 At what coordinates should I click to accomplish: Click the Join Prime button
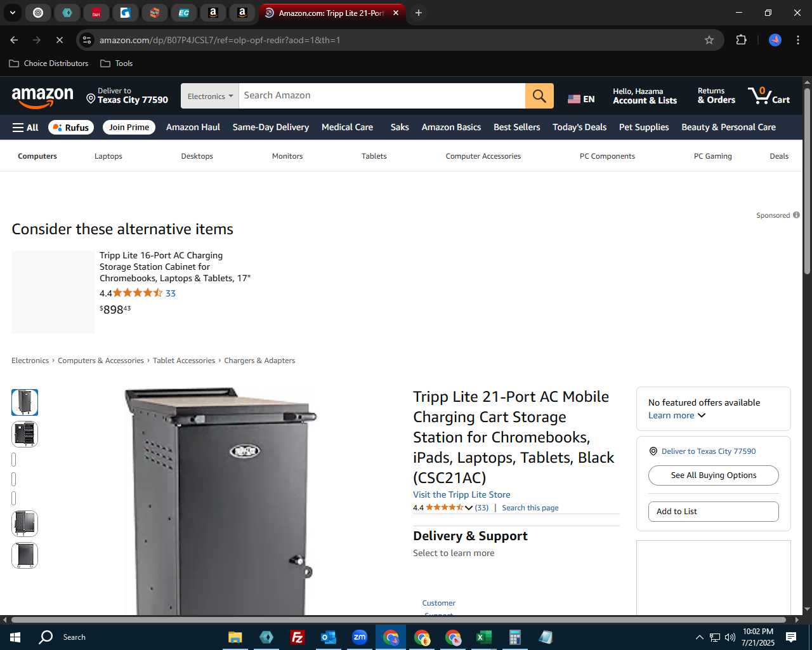[x=129, y=128]
